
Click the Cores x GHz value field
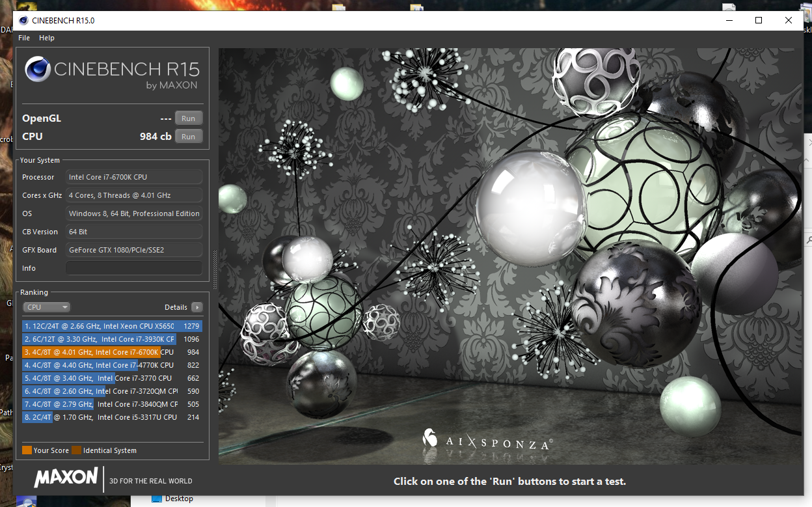point(134,195)
